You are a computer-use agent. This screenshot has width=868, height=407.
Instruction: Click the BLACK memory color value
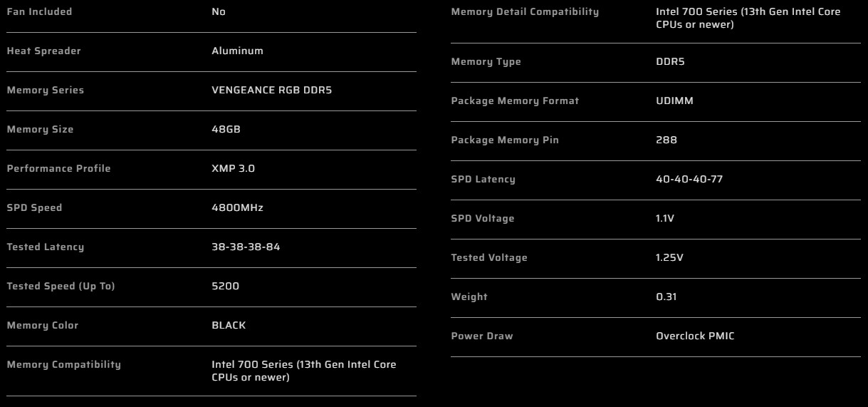(x=229, y=326)
